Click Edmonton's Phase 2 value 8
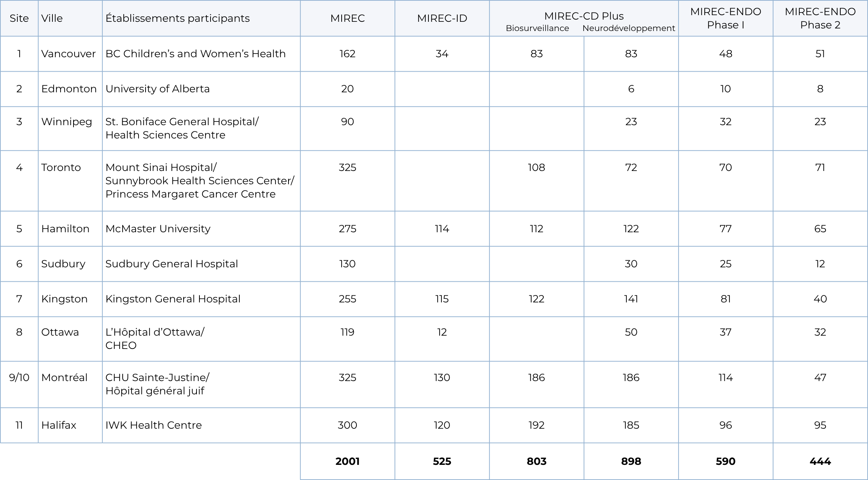This screenshot has height=480, width=868. click(820, 89)
